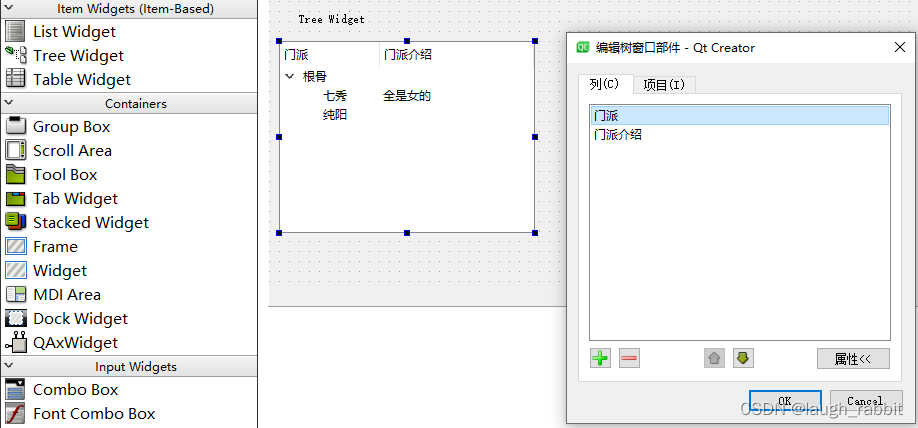Move column down with arrow button
Image resolution: width=918 pixels, height=428 pixels.
tap(743, 358)
